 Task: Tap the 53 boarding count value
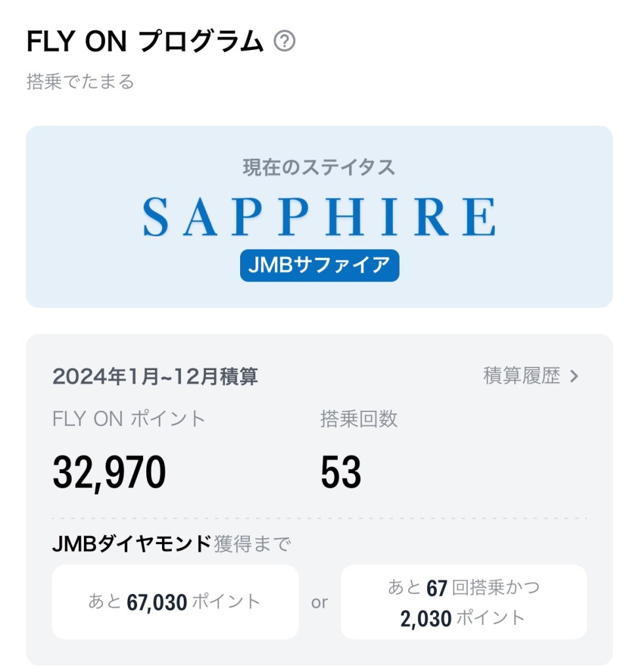tap(340, 472)
